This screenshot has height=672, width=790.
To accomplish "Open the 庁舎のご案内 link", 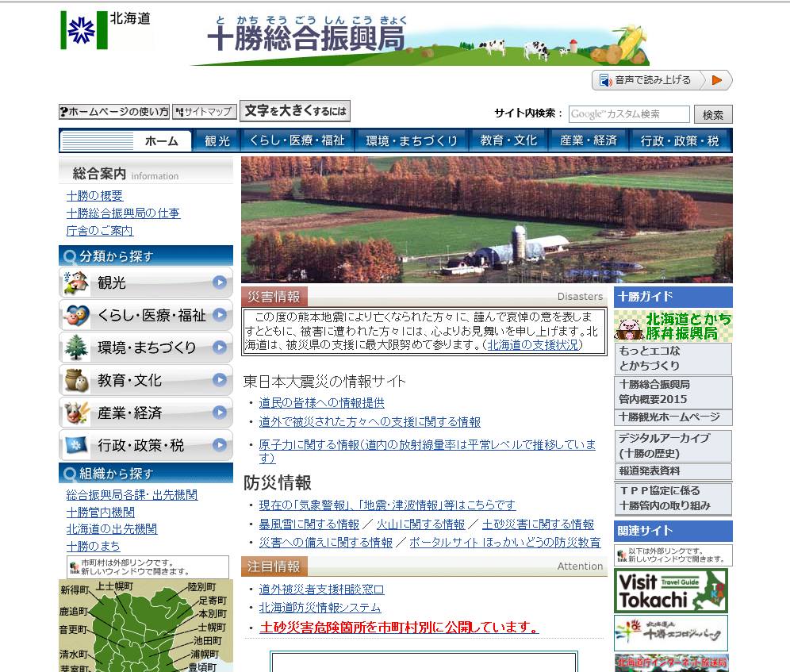I will 100,231.
